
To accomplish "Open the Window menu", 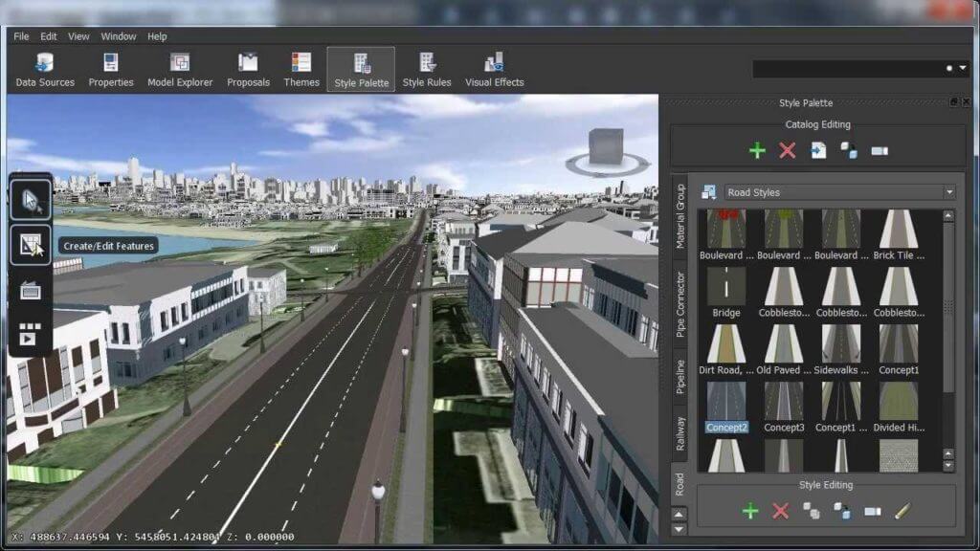I will pyautogui.click(x=117, y=35).
